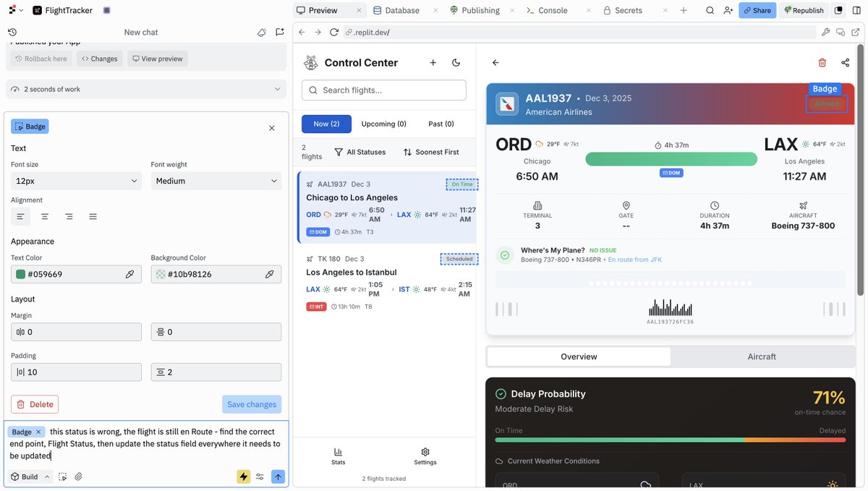Image resolution: width=868 pixels, height=491 pixels.
Task: Open the Replit logo menu dropdown
Action: [14, 10]
